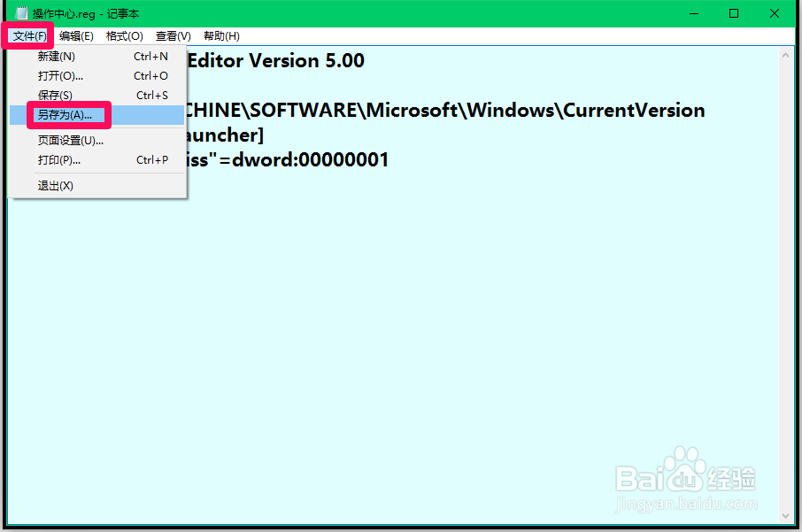Image resolution: width=802 pixels, height=532 pixels.
Task: Click the Notepad icon in title bar
Action: [21, 13]
